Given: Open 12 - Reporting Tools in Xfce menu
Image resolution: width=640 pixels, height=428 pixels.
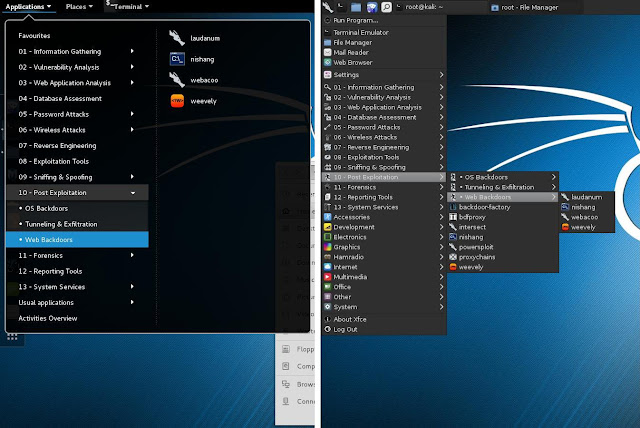Looking at the screenshot, I should pyautogui.click(x=384, y=197).
